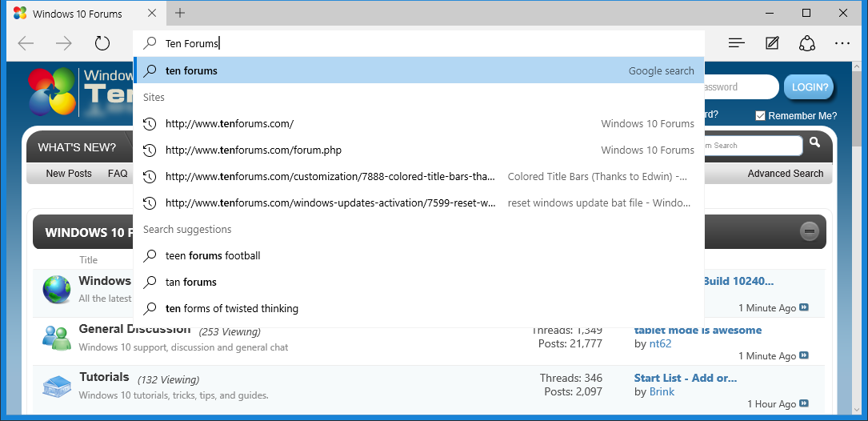The image size is (868, 421).
Task: Click the WHAT'S NEW? tab
Action: [77, 147]
